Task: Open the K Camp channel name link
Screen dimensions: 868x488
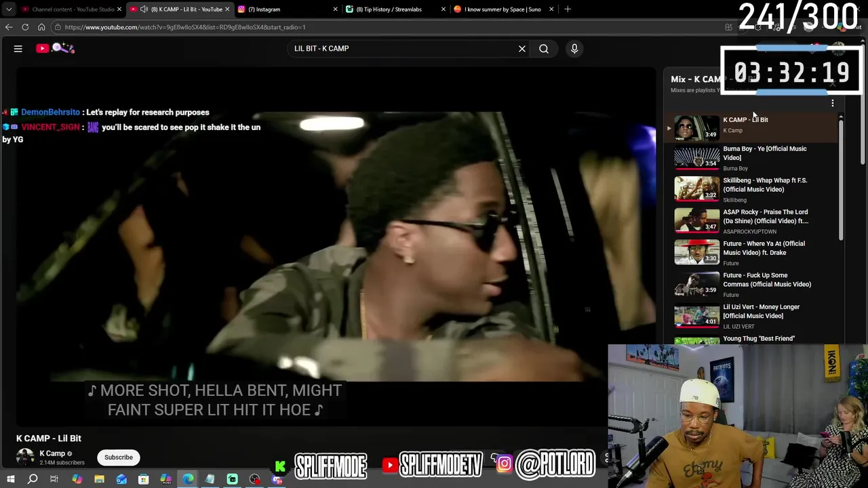Action: pos(52,453)
